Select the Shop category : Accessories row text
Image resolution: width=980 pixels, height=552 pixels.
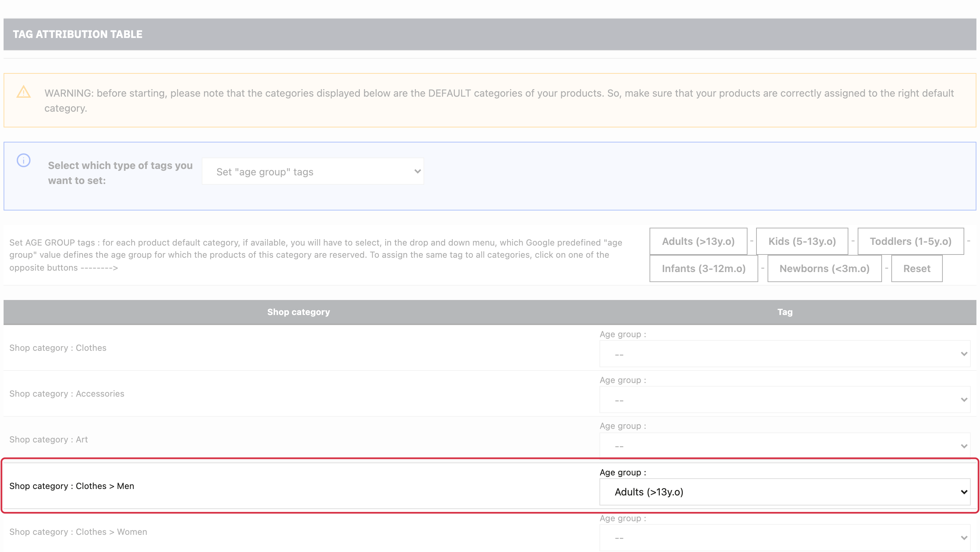[67, 394]
